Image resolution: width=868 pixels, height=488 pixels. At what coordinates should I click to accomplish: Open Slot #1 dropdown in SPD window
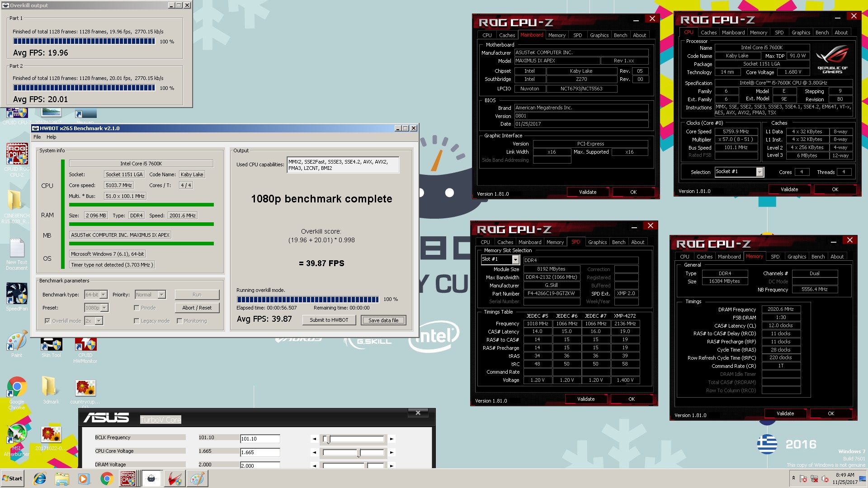[515, 259]
